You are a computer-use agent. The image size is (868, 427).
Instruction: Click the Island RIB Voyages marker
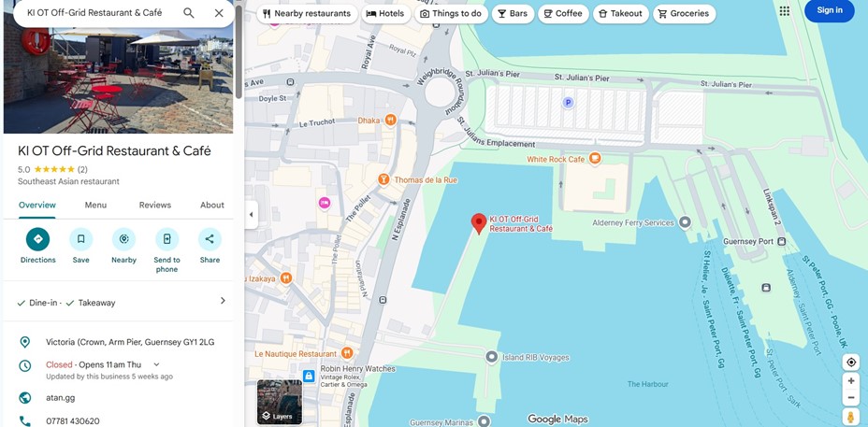492,357
